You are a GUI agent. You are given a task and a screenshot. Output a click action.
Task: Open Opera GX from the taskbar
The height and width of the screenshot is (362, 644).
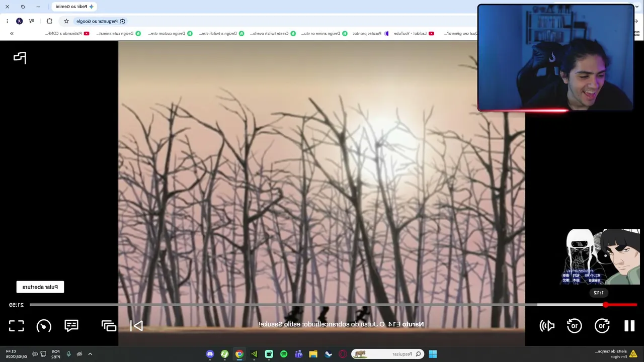click(x=343, y=354)
